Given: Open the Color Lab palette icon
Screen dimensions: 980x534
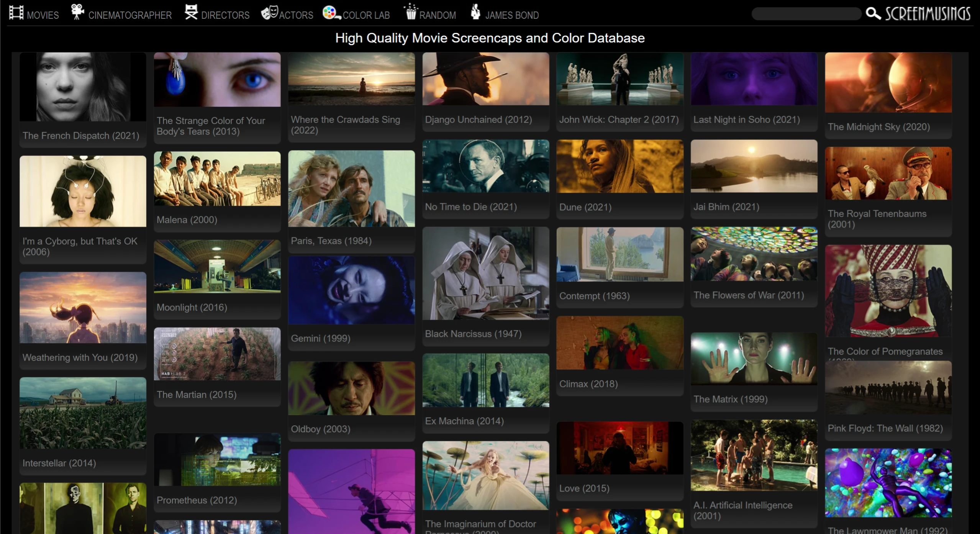Looking at the screenshot, I should pyautogui.click(x=330, y=13).
